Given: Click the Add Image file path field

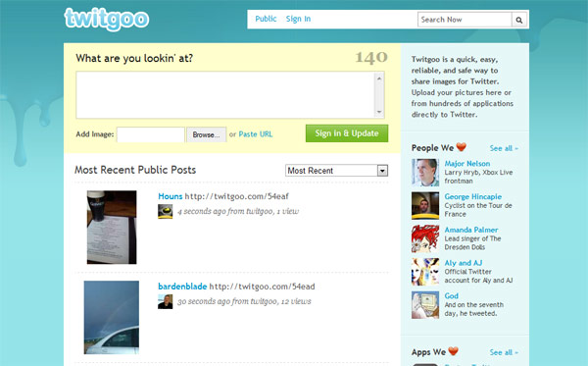Looking at the screenshot, I should [150, 134].
